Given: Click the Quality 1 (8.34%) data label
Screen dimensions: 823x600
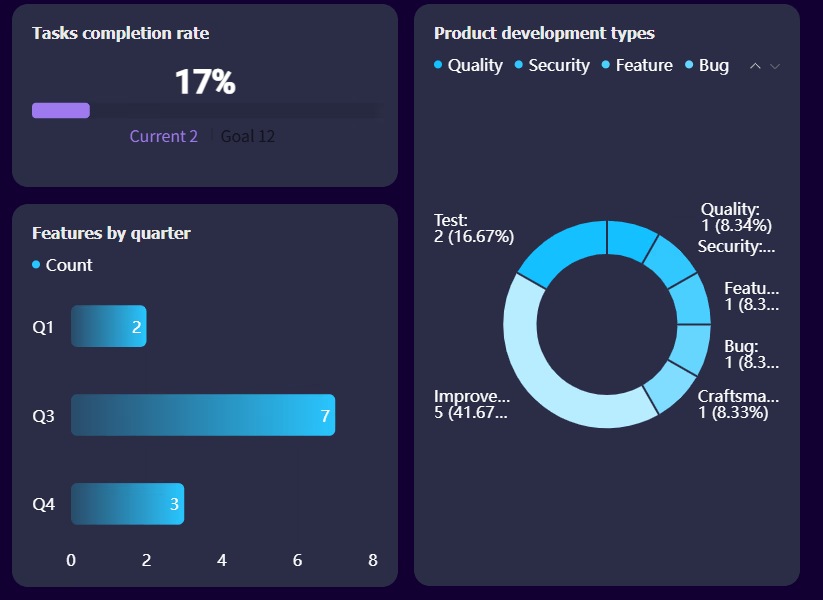Looking at the screenshot, I should [x=736, y=217].
